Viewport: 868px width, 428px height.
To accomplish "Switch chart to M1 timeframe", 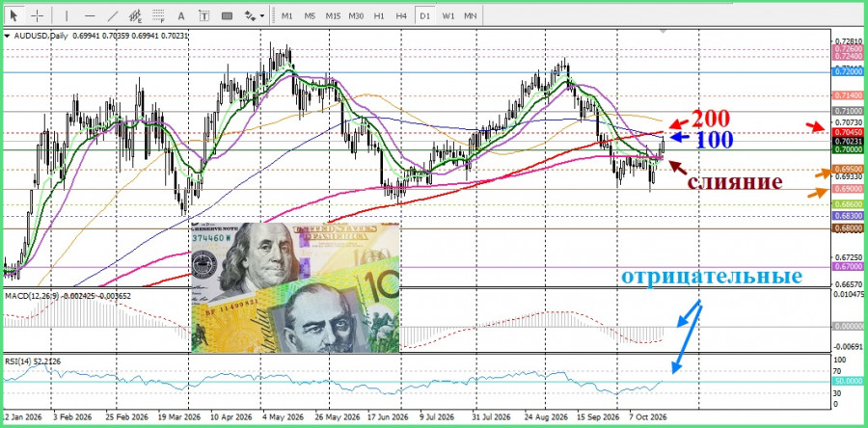I will 286,16.
